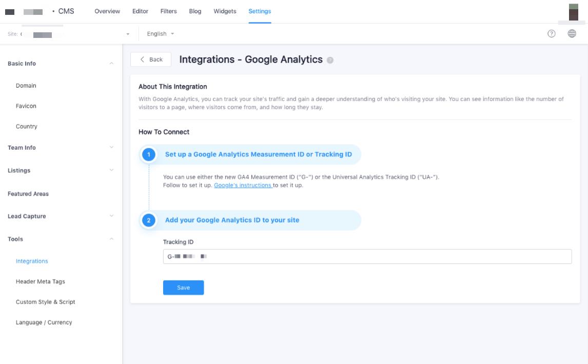The width and height of the screenshot is (588, 364).
Task: Open the Widgets tab
Action: coord(225,11)
